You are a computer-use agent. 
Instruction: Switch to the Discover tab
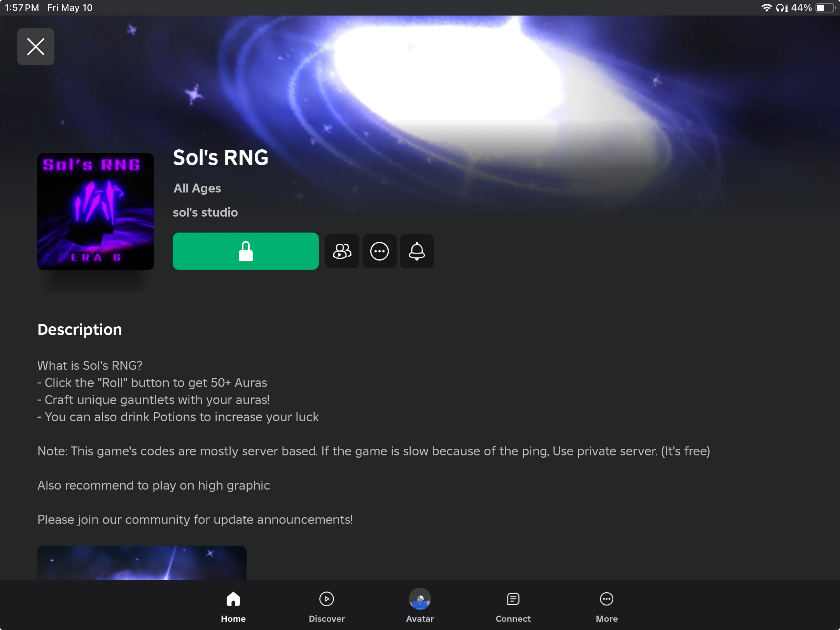327,607
